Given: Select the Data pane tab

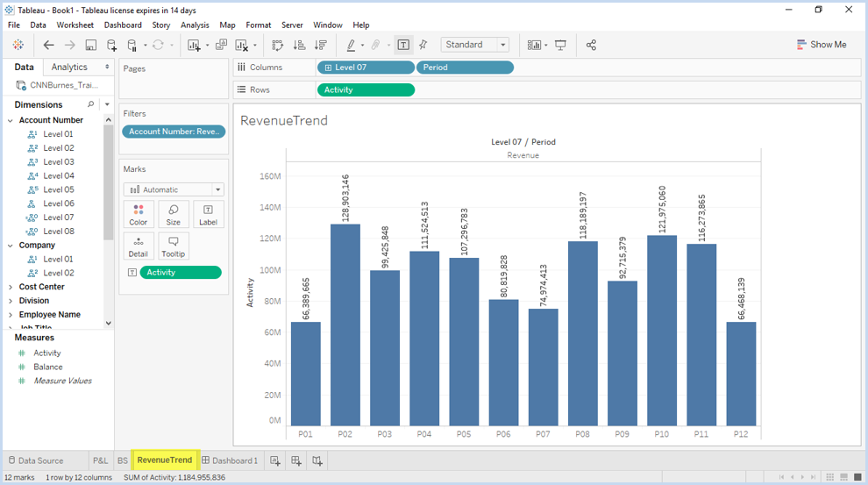Looking at the screenshot, I should click(x=24, y=67).
